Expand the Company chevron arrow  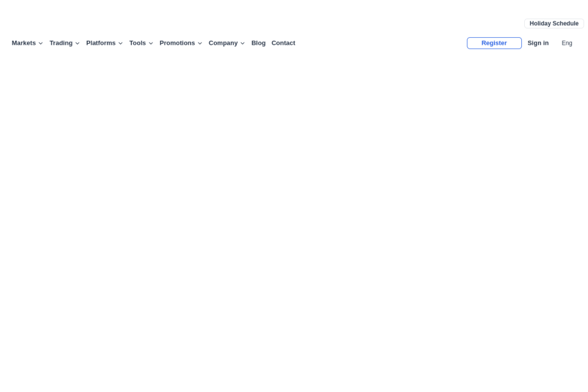(243, 44)
